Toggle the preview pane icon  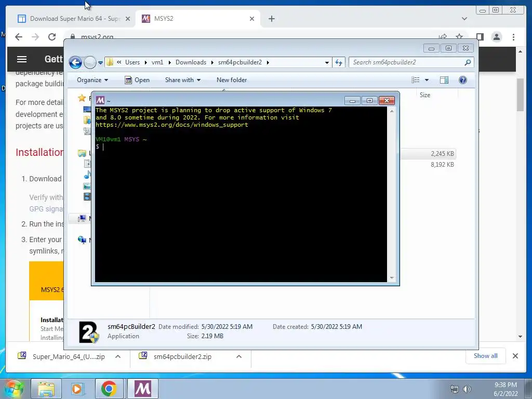pyautogui.click(x=444, y=80)
